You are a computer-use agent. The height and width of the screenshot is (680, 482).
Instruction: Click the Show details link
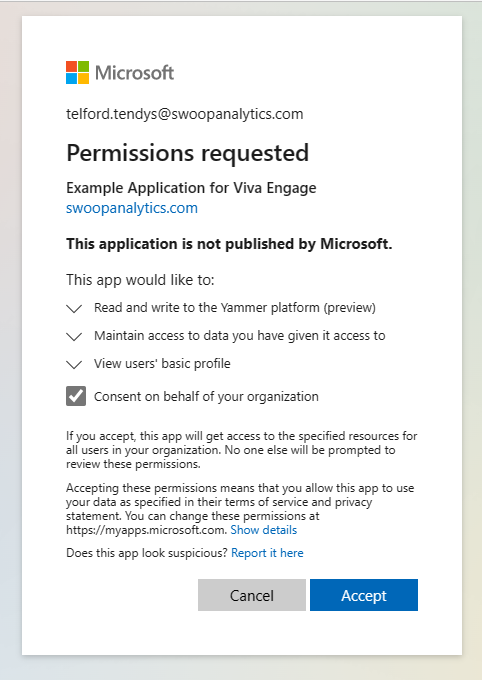264,530
